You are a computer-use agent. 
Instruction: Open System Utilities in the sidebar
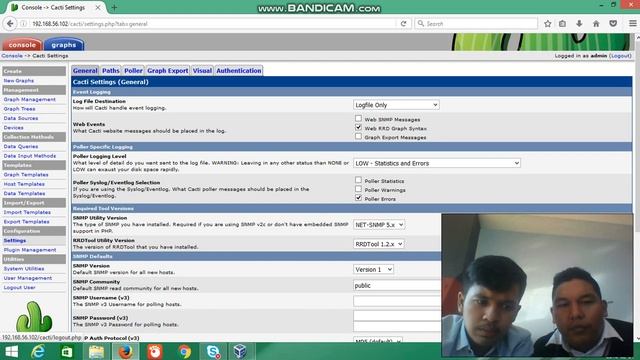[x=24, y=269]
